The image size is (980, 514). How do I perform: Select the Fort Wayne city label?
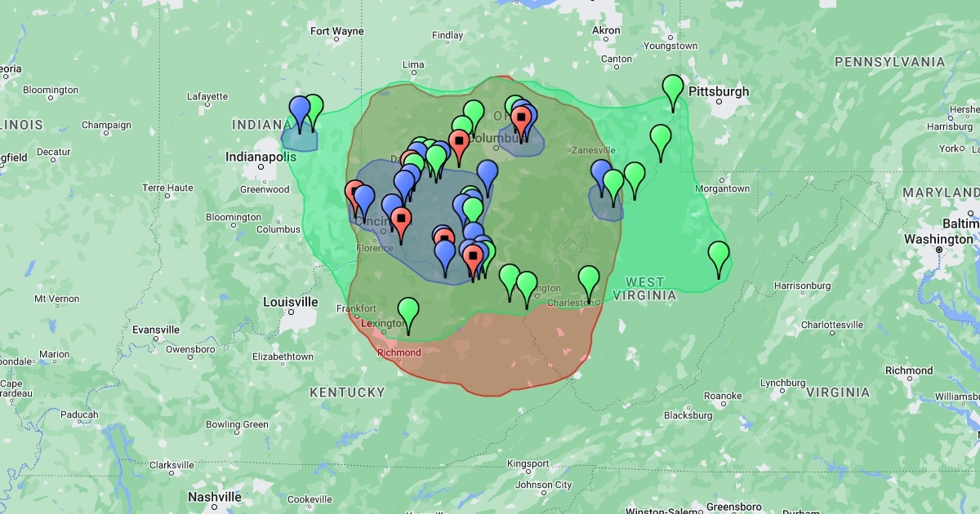tap(336, 32)
